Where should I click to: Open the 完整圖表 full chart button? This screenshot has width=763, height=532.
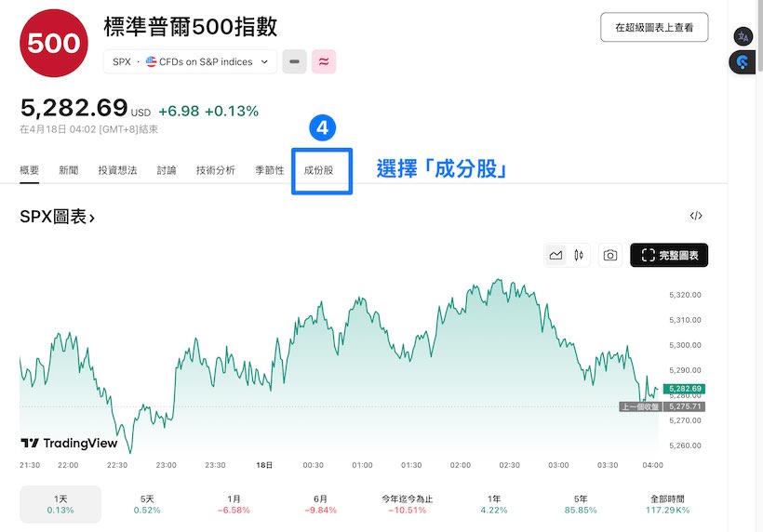click(x=669, y=255)
